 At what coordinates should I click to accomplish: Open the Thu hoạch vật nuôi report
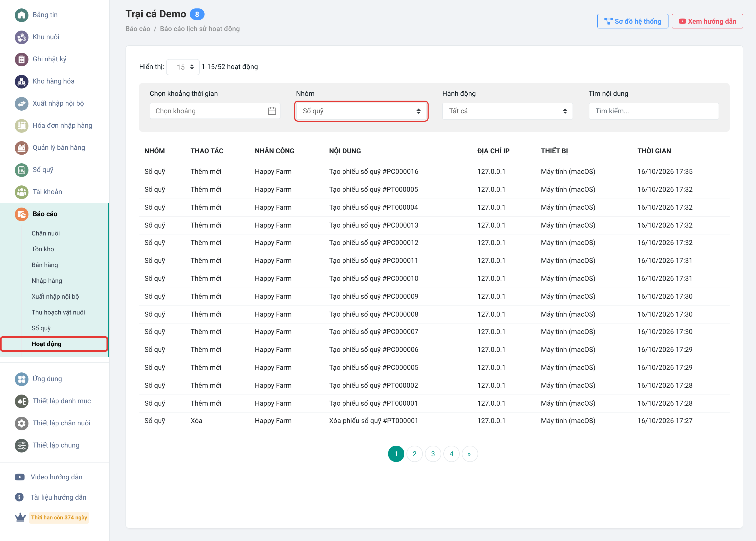pos(58,312)
